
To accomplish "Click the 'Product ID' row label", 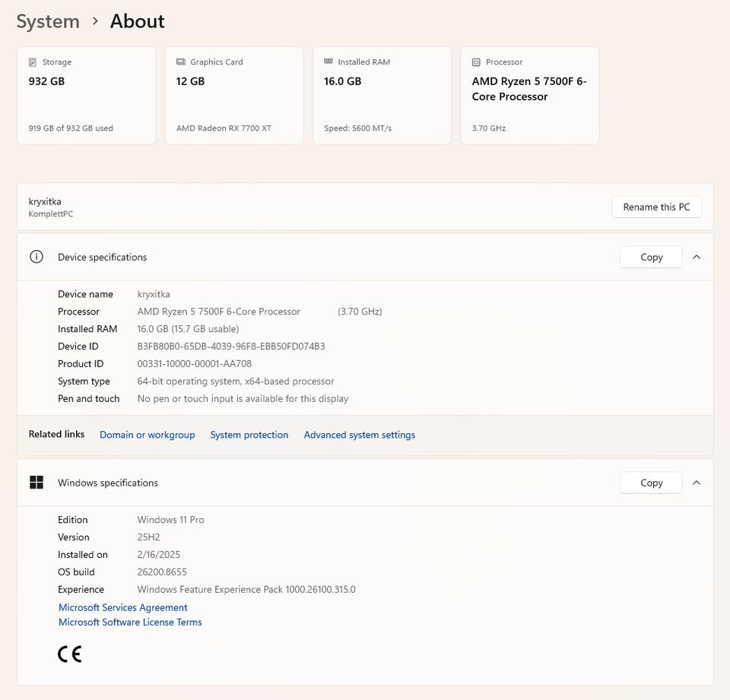I will (81, 363).
